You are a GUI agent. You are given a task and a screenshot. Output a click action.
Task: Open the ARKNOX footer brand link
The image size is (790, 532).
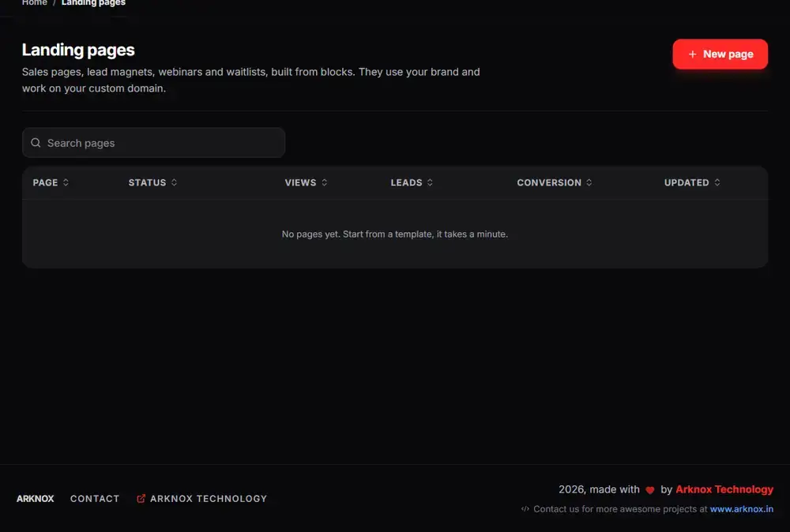point(36,499)
